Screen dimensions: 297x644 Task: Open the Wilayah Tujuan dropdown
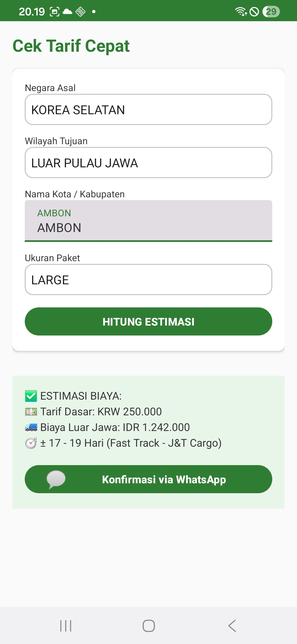[148, 163]
